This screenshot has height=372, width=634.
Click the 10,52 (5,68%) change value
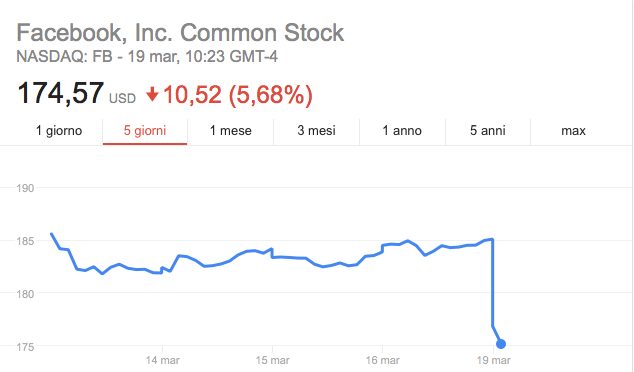tap(238, 95)
